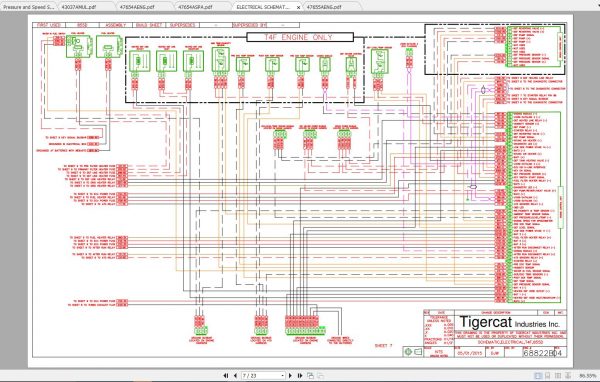Click the 05/01/2015 date in title block
This screenshot has width=600, height=382.
[469, 353]
